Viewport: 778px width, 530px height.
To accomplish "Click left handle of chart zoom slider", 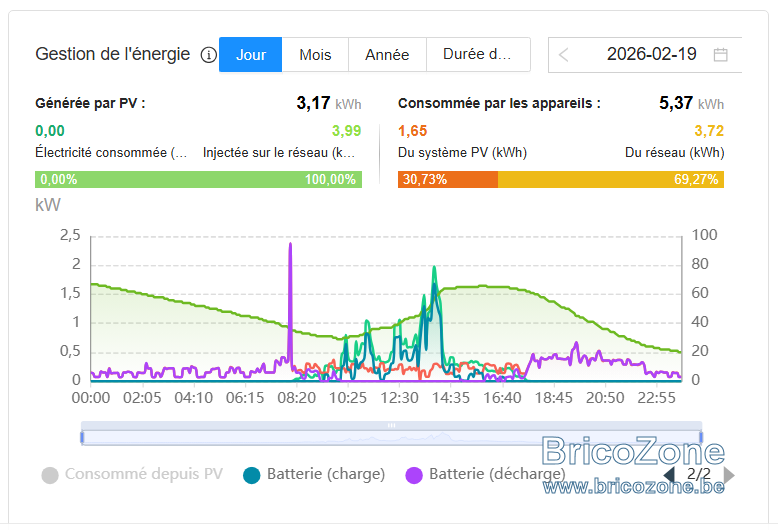I will click(82, 437).
